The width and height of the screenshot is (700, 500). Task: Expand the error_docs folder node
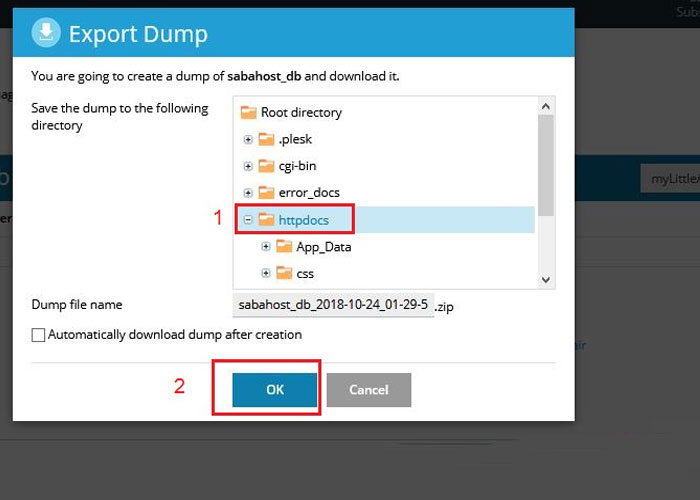pyautogui.click(x=248, y=192)
